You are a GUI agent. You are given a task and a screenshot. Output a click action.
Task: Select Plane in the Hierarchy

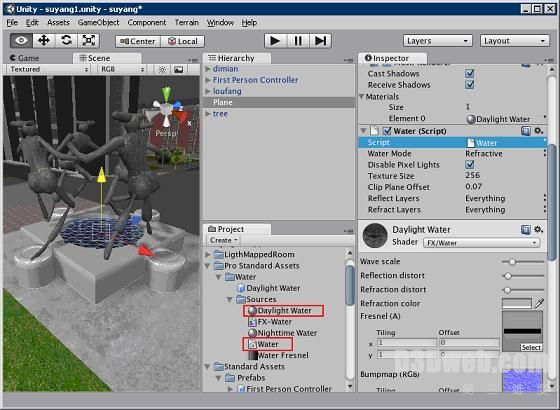point(279,102)
